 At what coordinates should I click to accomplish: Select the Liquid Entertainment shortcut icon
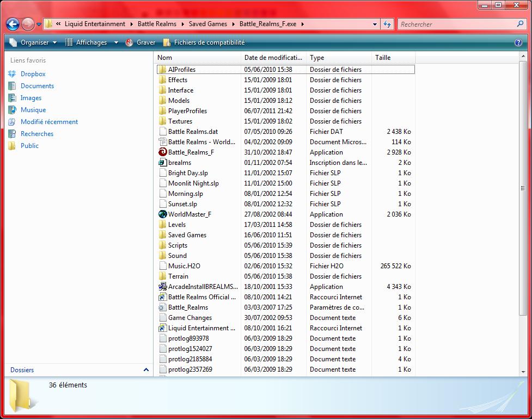(162, 328)
